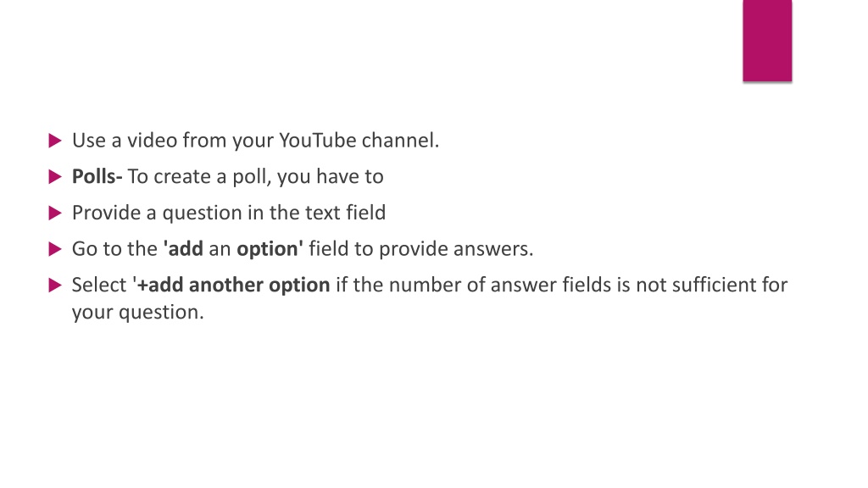Click the bold word 'option'' in fourth bullet
This screenshot has width=868, height=488.
click(x=270, y=250)
